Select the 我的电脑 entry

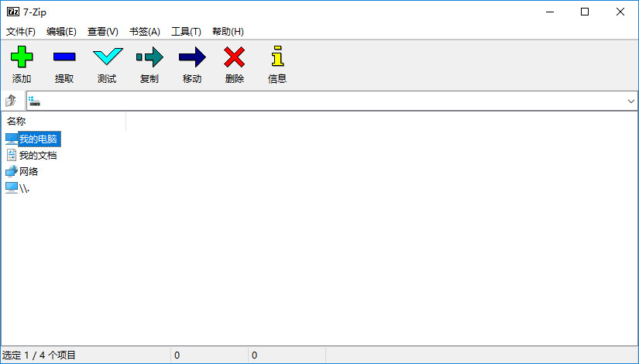click(x=38, y=139)
